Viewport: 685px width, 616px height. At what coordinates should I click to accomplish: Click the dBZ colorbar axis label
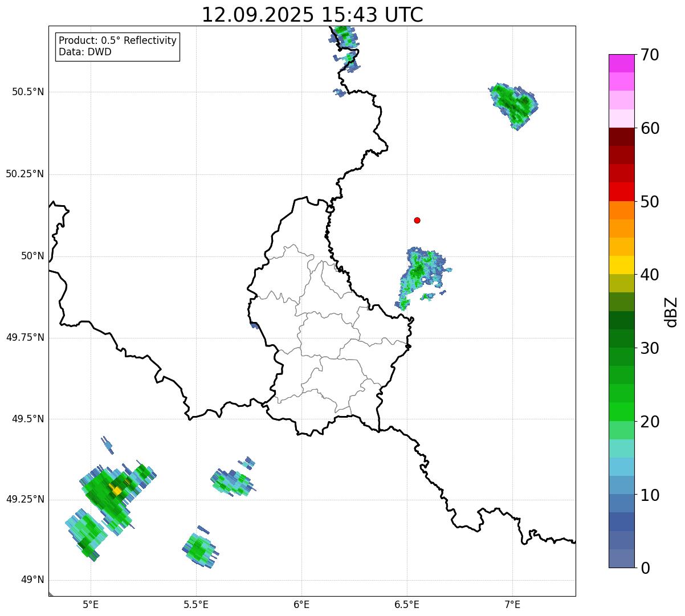[671, 312]
